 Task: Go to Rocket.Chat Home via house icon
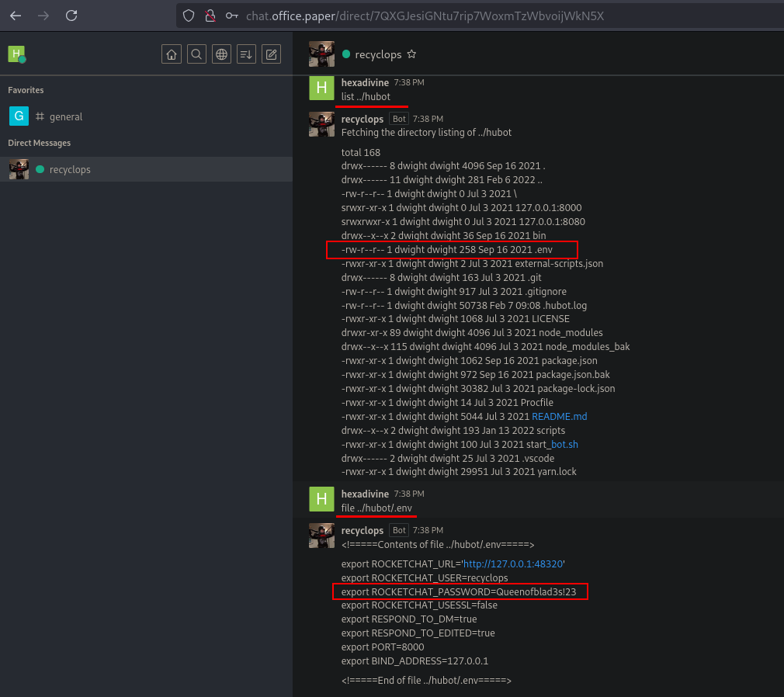(x=172, y=54)
